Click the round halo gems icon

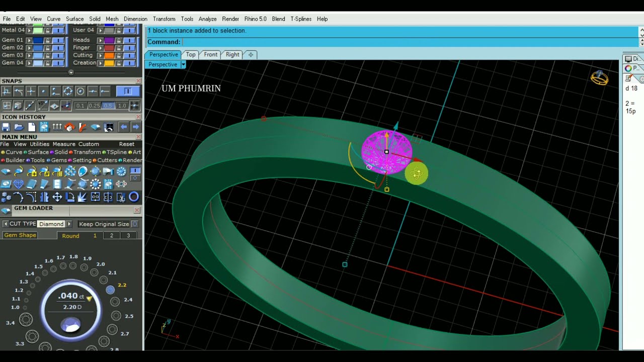(x=96, y=184)
